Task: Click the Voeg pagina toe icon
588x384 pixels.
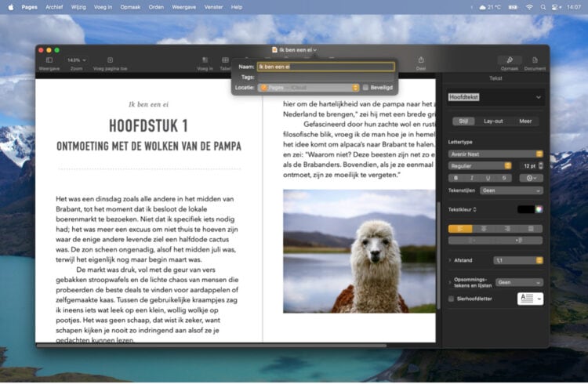Action: (110, 60)
